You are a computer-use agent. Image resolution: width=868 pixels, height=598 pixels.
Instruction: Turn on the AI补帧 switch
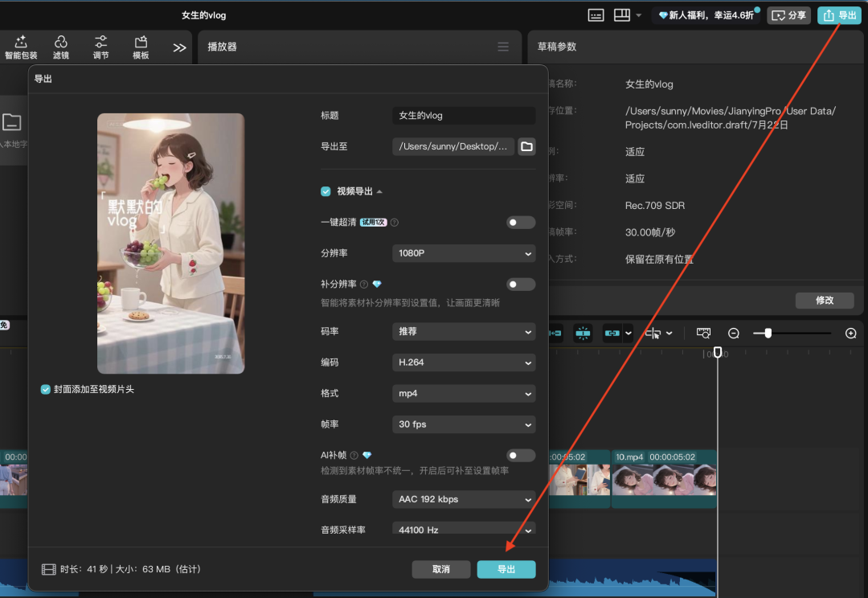(x=520, y=454)
